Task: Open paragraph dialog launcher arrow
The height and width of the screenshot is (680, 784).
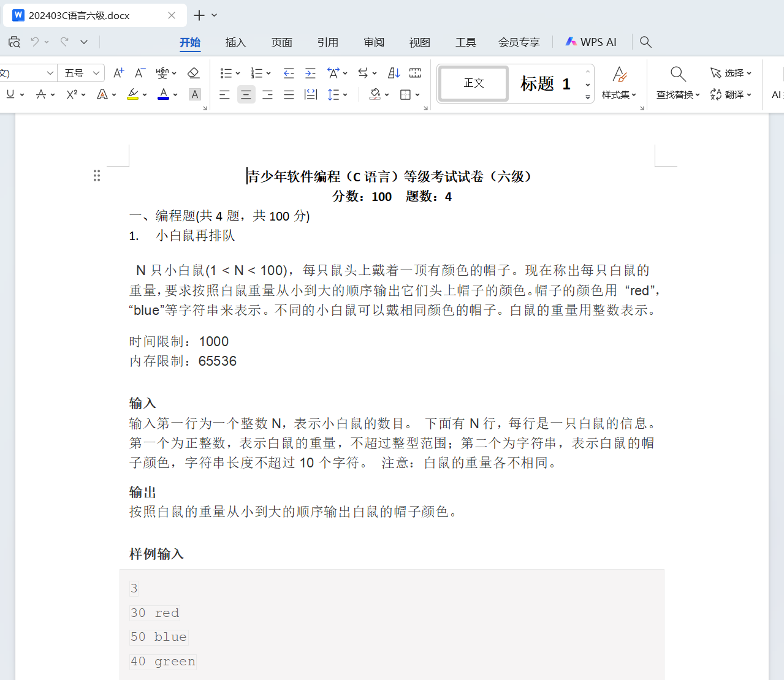Action: point(425,108)
